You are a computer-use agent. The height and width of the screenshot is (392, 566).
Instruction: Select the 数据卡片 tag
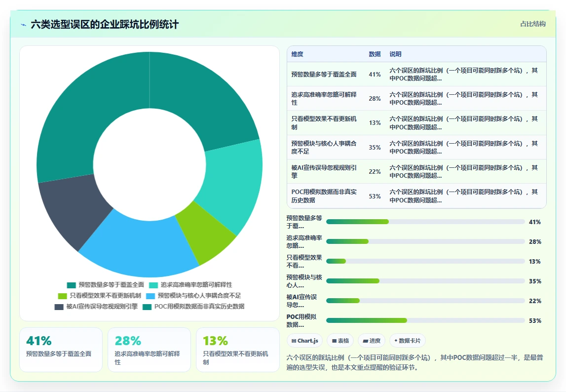tap(408, 341)
